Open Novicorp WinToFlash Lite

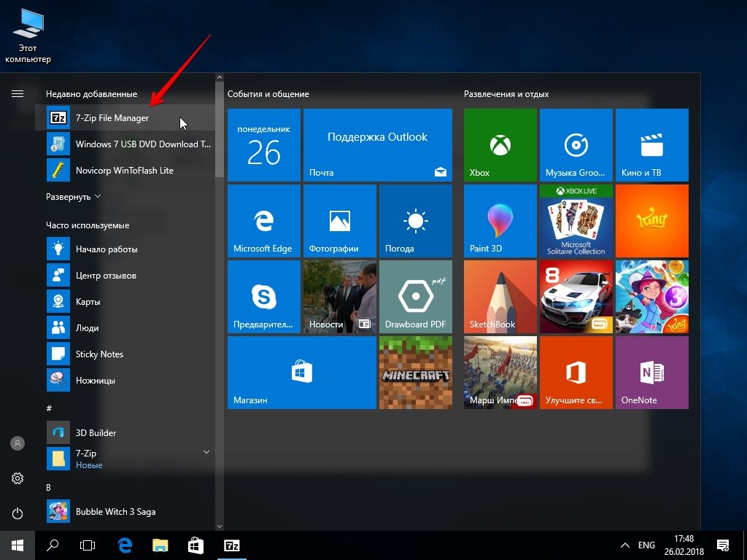pos(125,170)
